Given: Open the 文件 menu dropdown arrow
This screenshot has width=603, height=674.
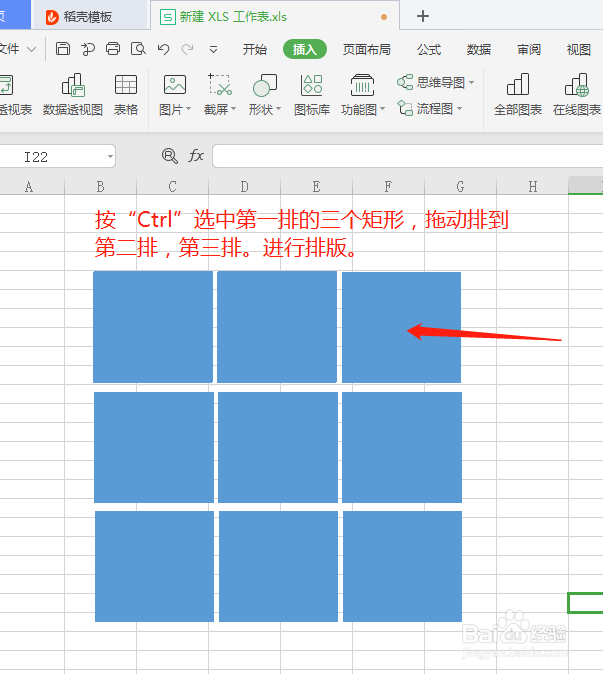Looking at the screenshot, I should click(x=31, y=49).
